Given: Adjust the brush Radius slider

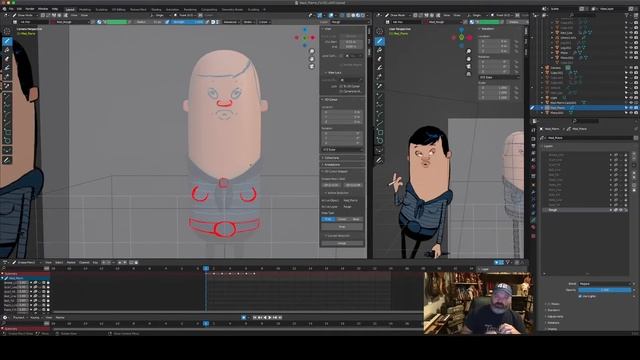Looking at the screenshot, I should (x=149, y=22).
